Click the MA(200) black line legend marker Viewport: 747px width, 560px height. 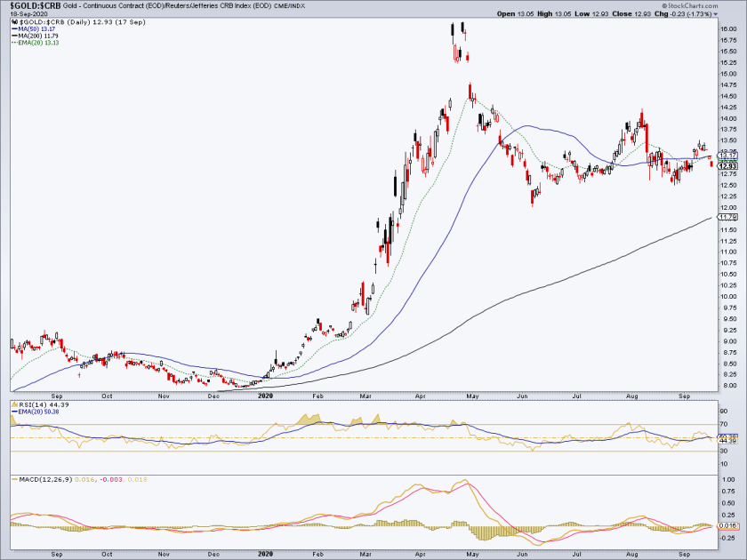coord(14,36)
